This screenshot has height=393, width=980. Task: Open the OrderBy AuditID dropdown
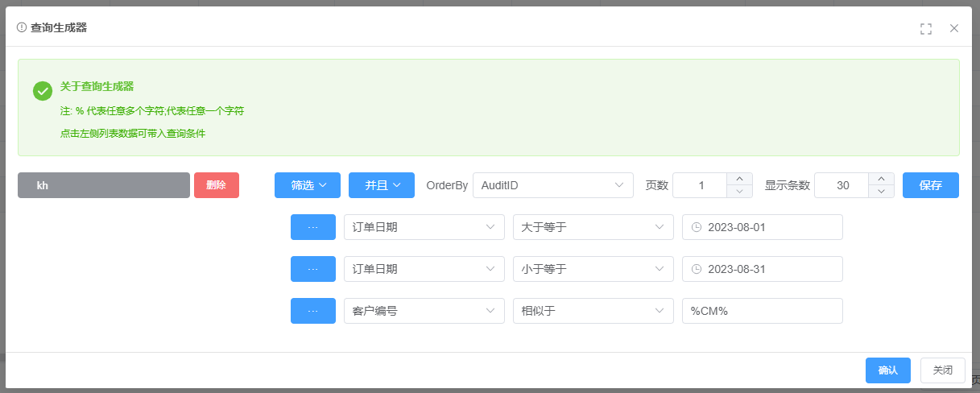pos(553,185)
